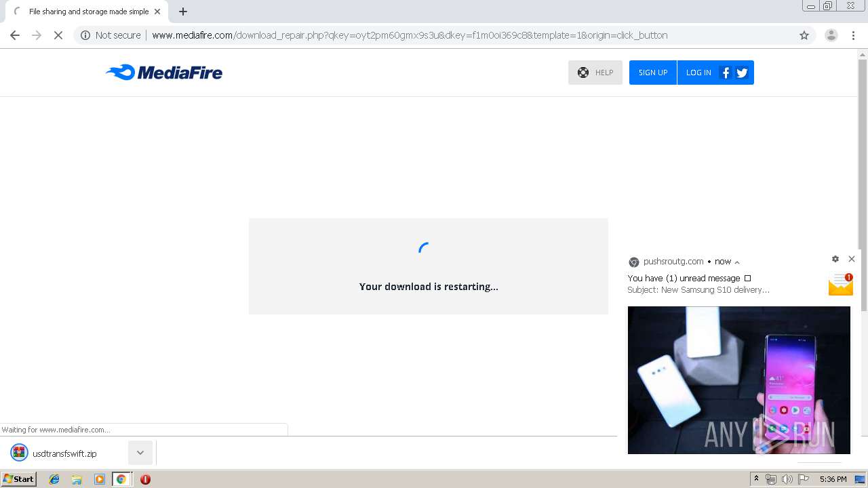Bookmark this page with star icon

(804, 35)
